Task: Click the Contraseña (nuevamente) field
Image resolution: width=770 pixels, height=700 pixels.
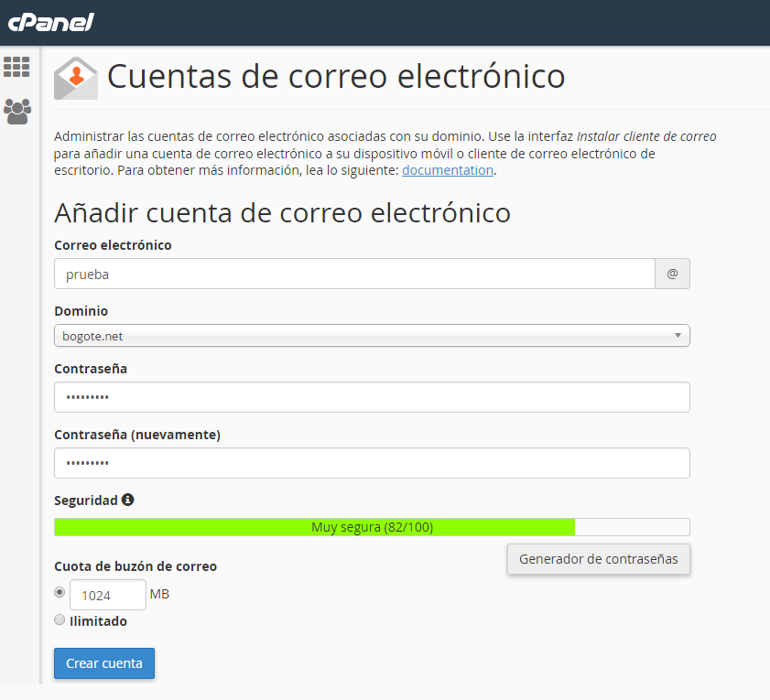Action: pos(372,463)
